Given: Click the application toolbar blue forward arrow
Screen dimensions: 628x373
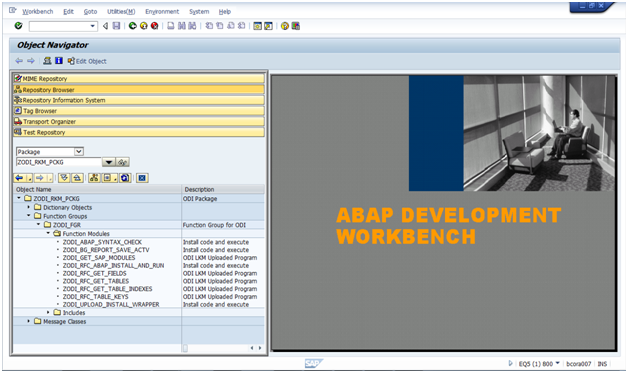Looking at the screenshot, I should pos(31,61).
